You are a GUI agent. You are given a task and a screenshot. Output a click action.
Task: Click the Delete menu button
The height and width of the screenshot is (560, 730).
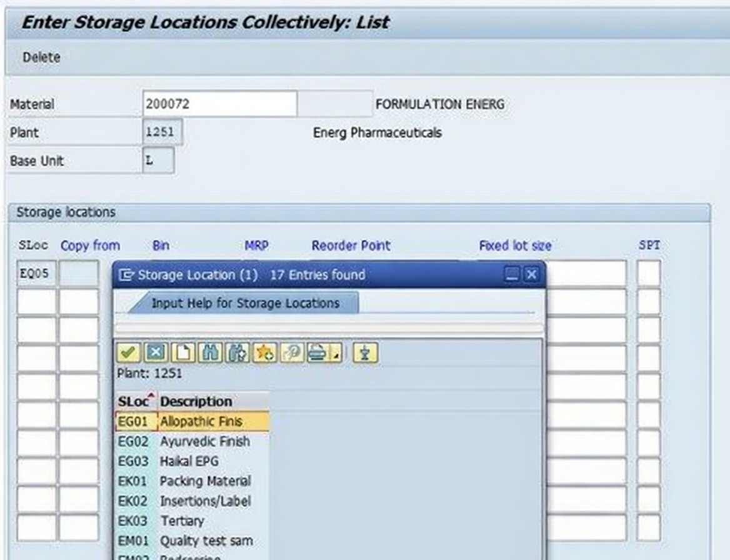click(x=41, y=57)
